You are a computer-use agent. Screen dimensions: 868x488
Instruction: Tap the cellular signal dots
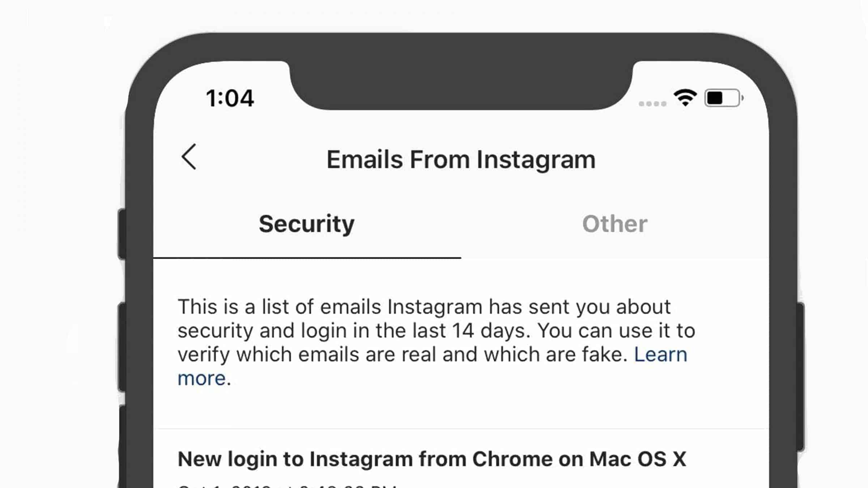point(652,104)
